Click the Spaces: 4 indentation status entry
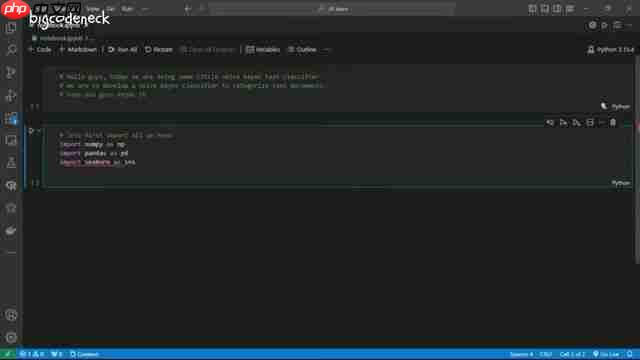 pyautogui.click(x=521, y=354)
